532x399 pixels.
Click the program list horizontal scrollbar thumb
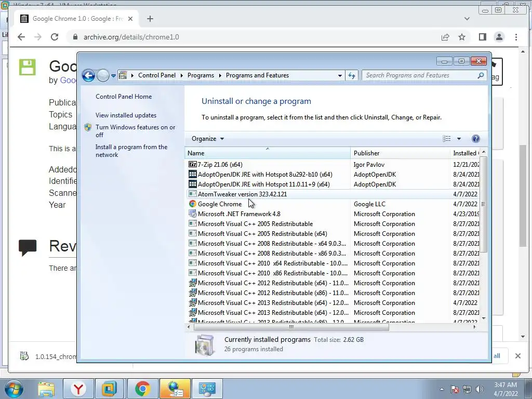pos(291,327)
